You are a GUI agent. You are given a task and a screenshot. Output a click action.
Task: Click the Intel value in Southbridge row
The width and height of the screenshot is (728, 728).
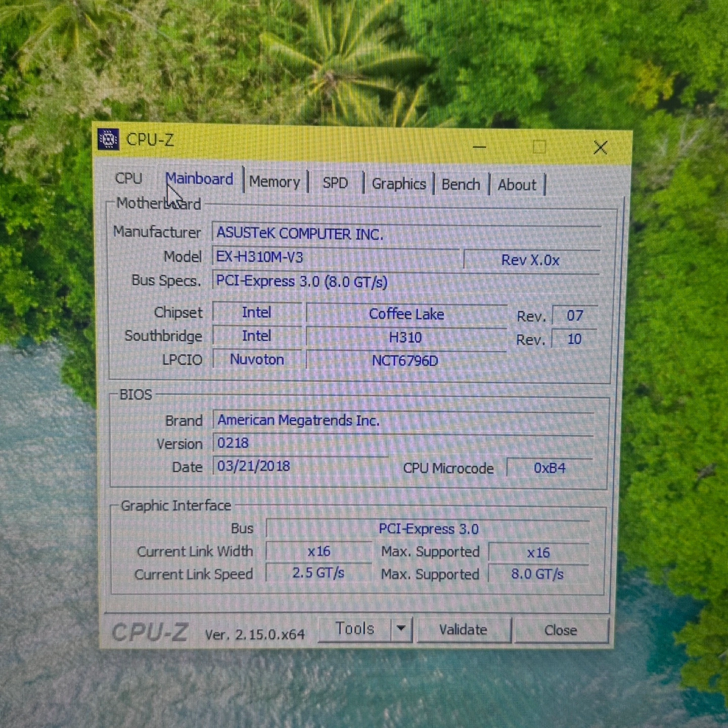click(257, 336)
